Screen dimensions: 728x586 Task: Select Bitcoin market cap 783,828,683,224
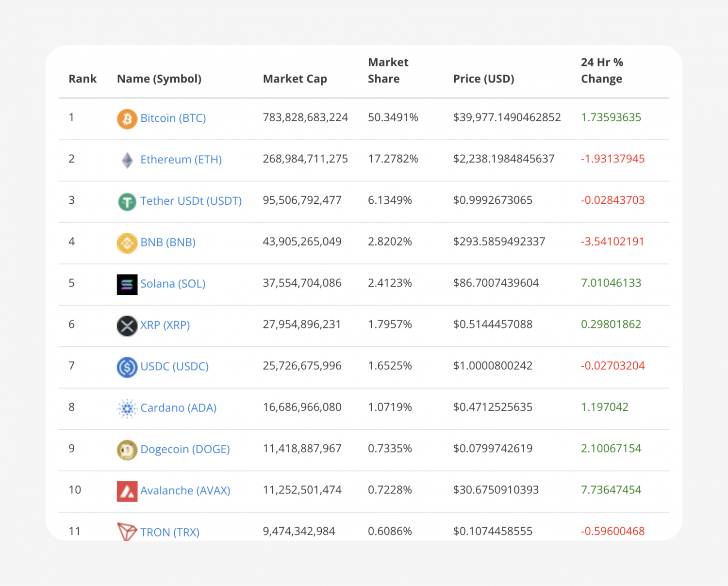[x=305, y=117]
